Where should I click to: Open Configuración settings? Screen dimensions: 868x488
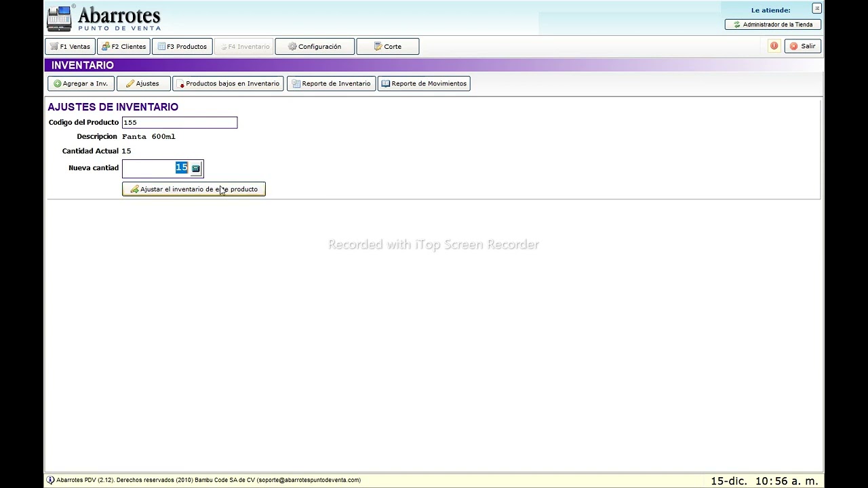coord(315,47)
